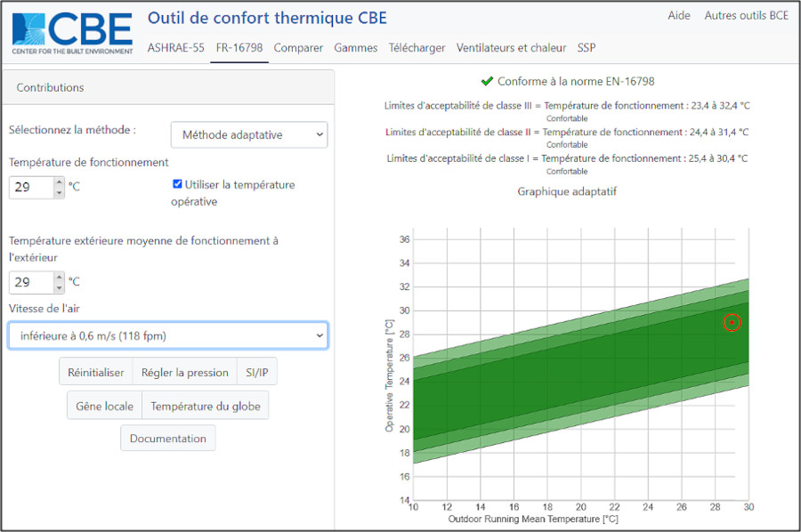Decrease the operative temperature stepper
This screenshot has height=532, width=801.
click(60, 193)
